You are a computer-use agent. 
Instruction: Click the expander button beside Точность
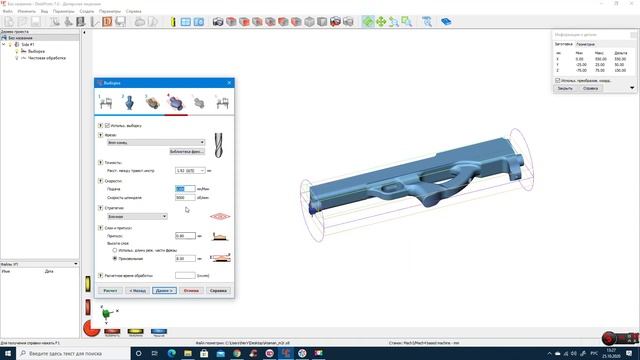(100, 162)
